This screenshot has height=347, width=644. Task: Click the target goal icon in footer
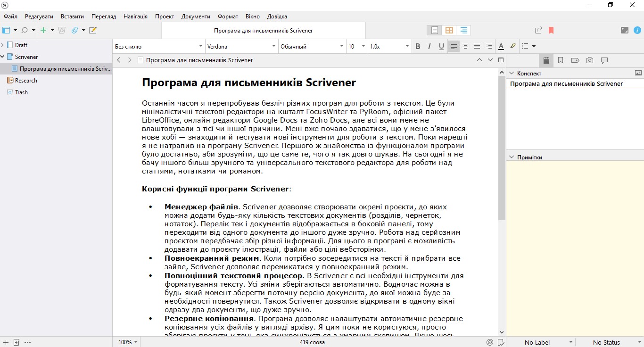click(490, 342)
